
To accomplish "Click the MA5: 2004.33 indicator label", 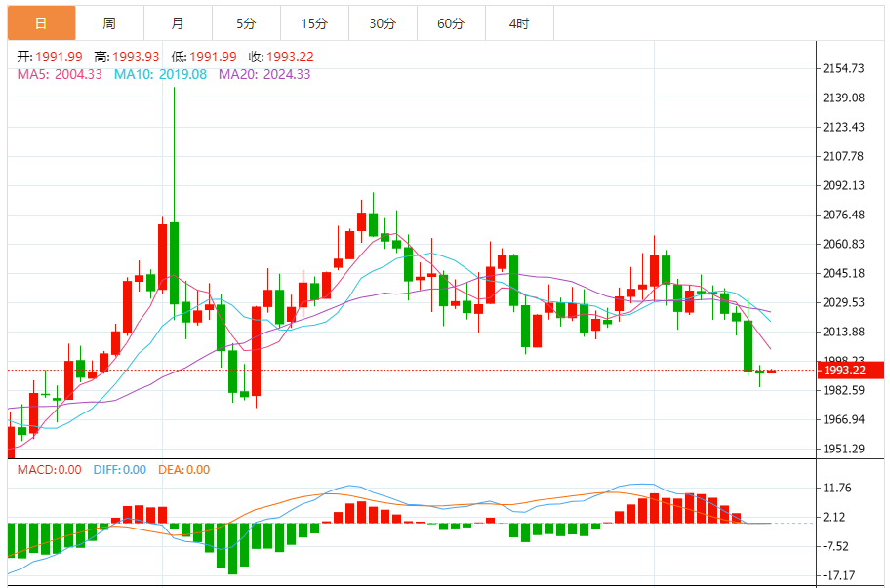I will pos(60,74).
